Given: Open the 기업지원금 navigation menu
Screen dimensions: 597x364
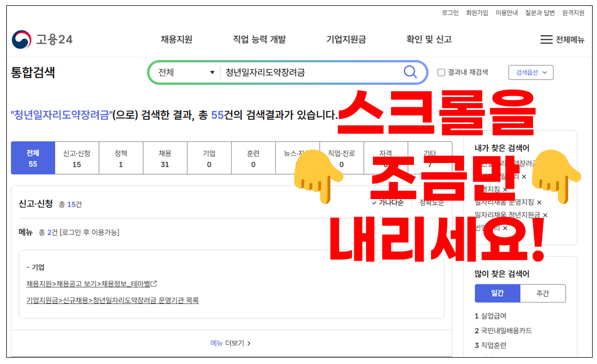Looking at the screenshot, I should pyautogui.click(x=346, y=40).
